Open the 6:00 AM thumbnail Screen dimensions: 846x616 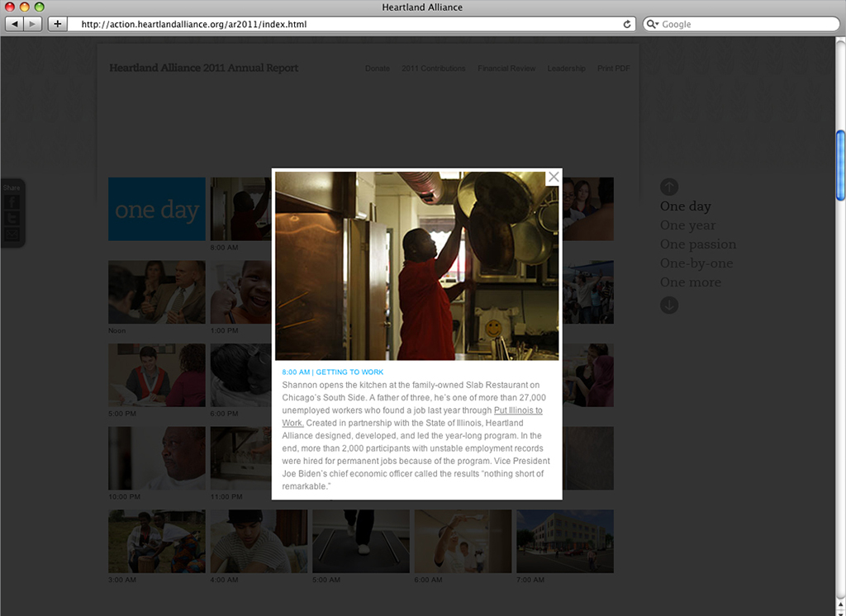click(463, 541)
